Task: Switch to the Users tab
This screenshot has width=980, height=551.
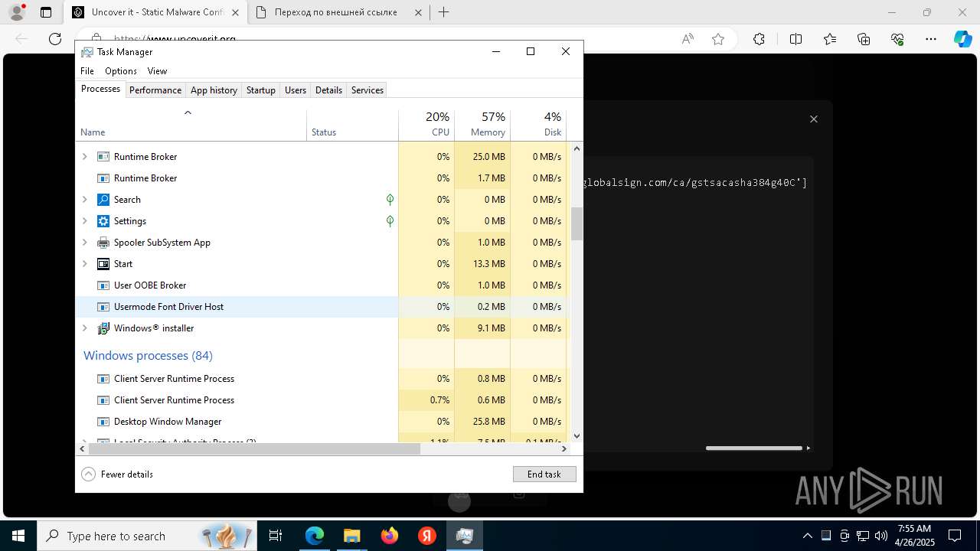Action: [296, 90]
